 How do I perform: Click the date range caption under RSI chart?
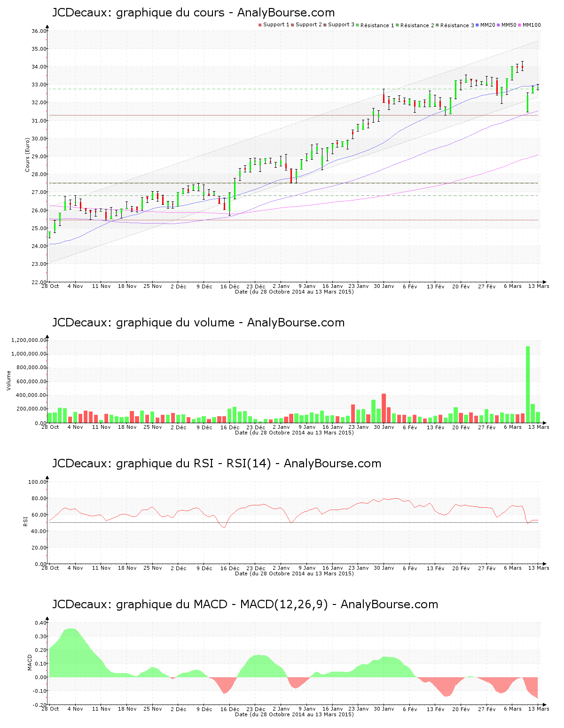coord(294,573)
